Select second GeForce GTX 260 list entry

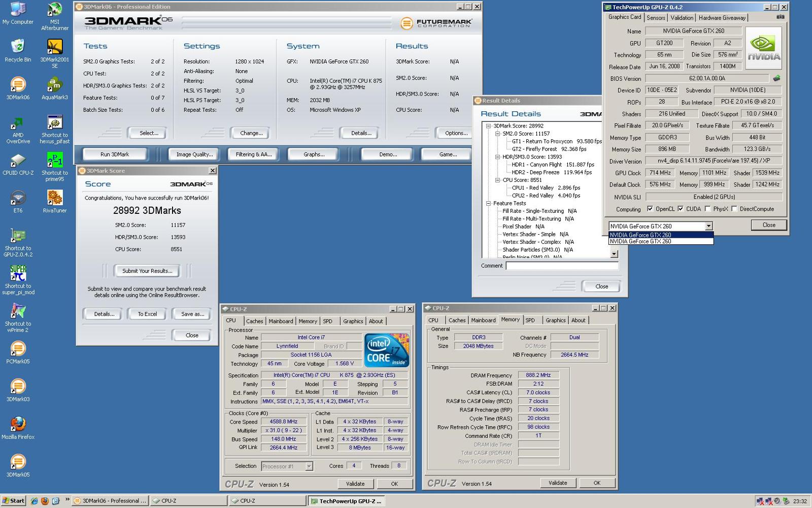(661, 241)
